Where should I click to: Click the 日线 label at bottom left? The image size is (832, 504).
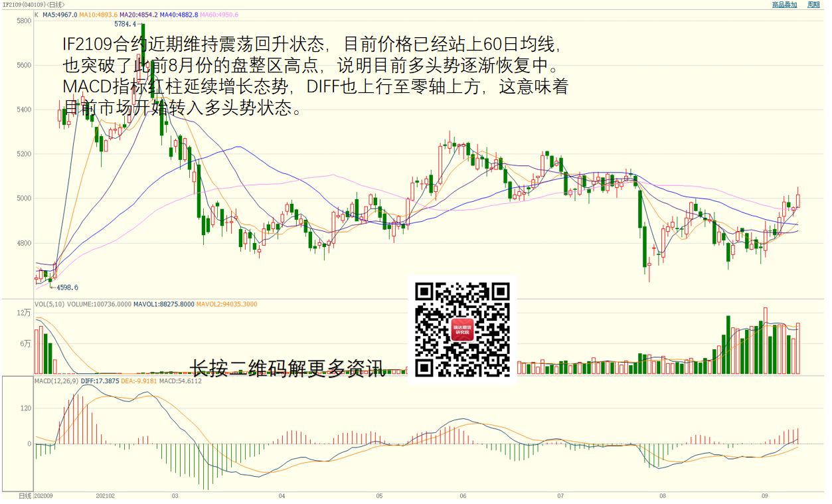coord(25,496)
